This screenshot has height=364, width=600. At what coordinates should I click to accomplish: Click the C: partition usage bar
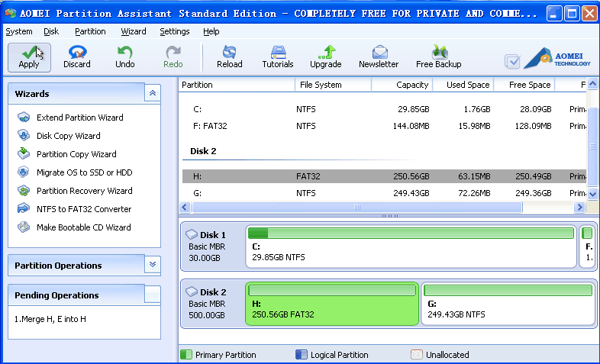click(411, 233)
